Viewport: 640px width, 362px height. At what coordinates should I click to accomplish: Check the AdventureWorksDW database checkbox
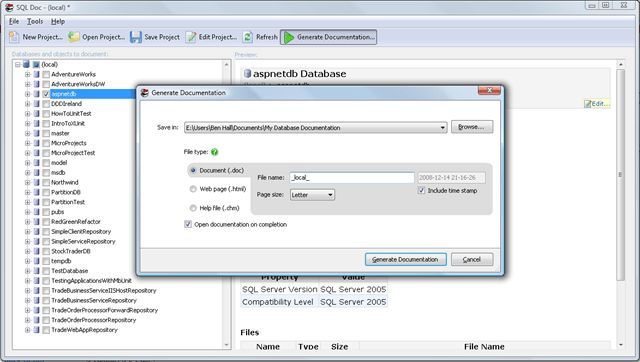coord(46,84)
